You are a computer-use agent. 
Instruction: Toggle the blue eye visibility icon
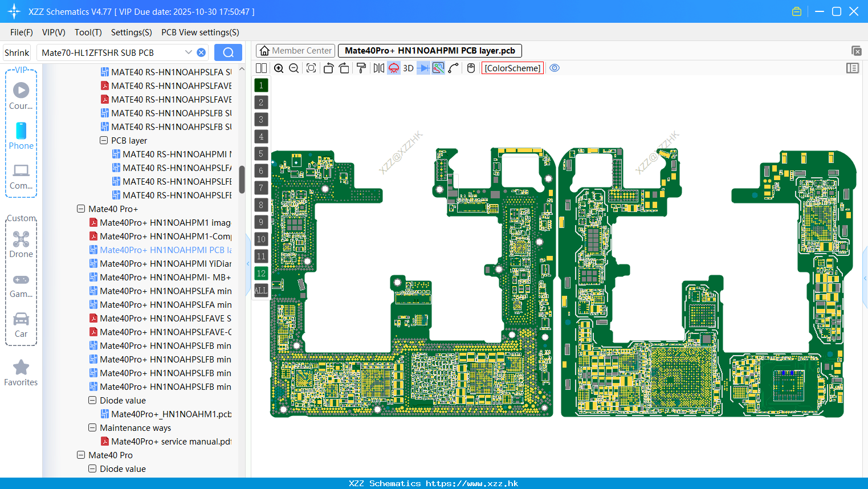[x=555, y=68]
